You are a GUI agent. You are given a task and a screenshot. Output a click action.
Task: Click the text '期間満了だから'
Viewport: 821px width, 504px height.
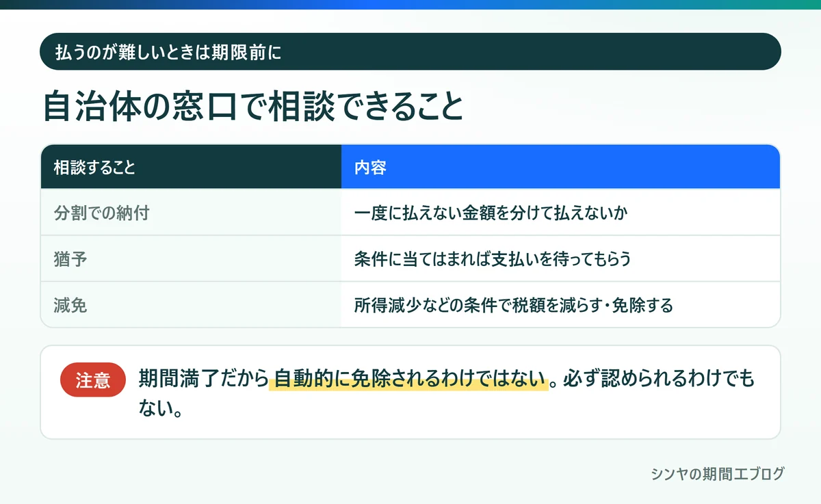[203, 379]
